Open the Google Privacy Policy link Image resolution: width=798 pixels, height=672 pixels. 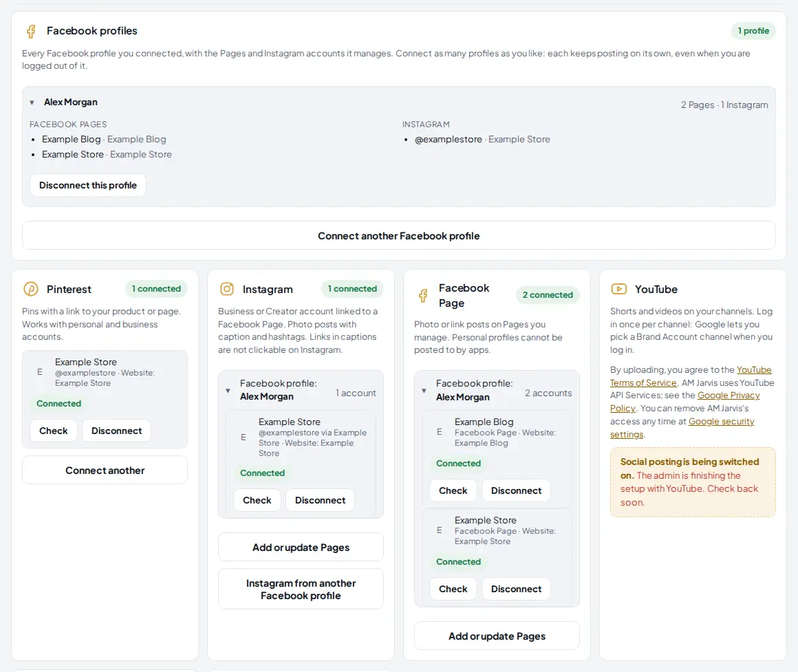pyautogui.click(x=729, y=395)
